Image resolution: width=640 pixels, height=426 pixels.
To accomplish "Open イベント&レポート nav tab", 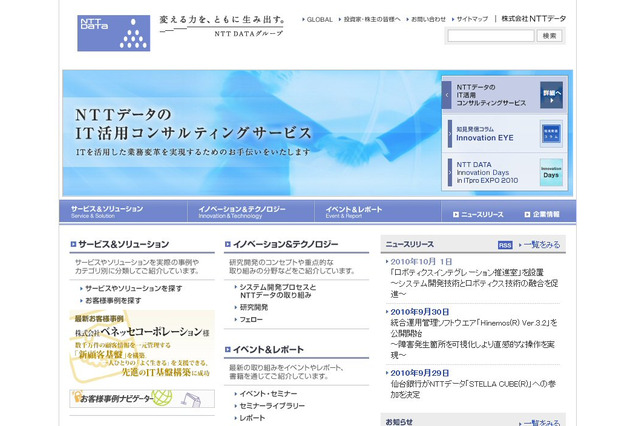I will [378, 211].
